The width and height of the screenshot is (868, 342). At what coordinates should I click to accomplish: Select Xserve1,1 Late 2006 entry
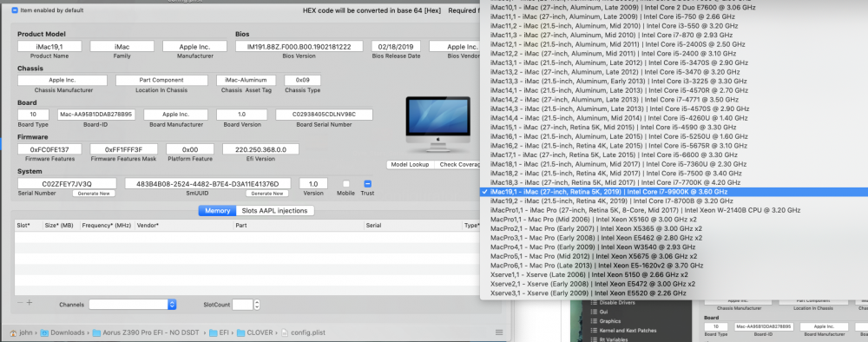[x=674, y=274]
